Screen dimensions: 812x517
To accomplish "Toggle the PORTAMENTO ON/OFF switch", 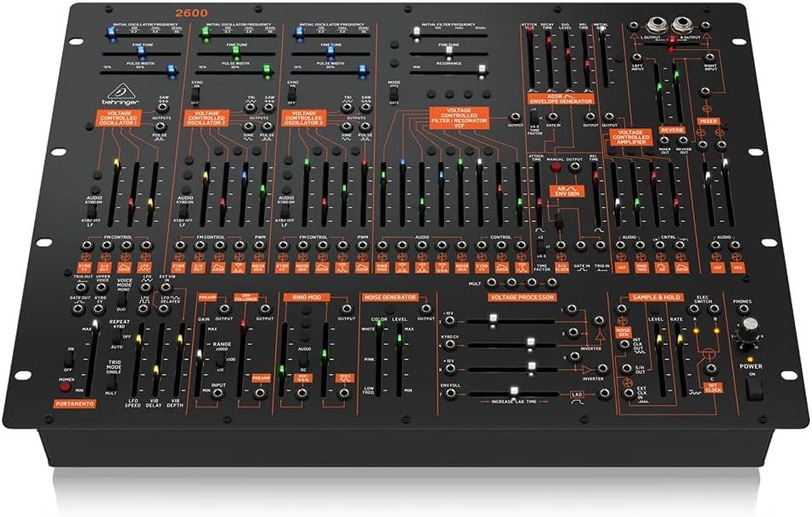I will (67, 360).
